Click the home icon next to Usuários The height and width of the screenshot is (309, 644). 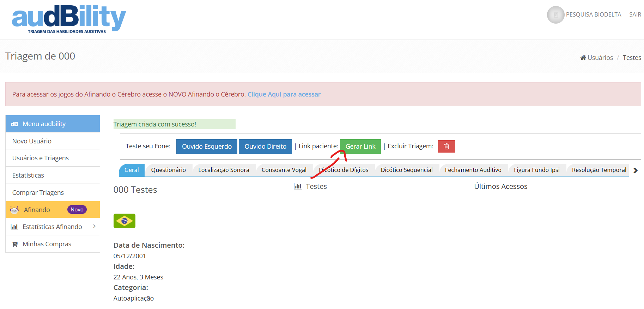583,57
